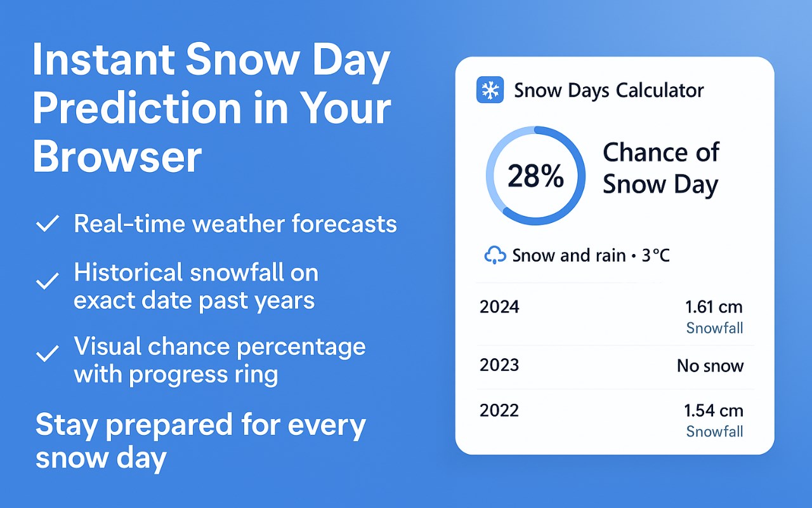Viewport: 812px width, 508px height.
Task: Click the Instant Snow Day Prediction headline
Action: [x=211, y=109]
